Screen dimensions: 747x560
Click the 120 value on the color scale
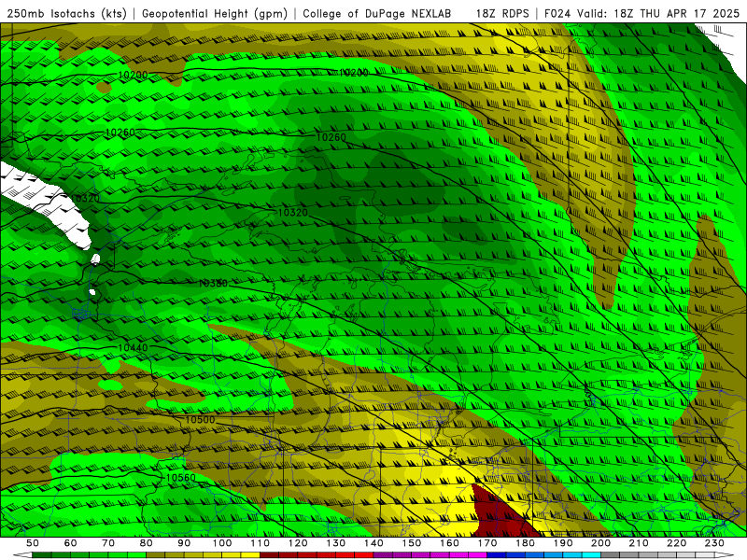pos(298,543)
